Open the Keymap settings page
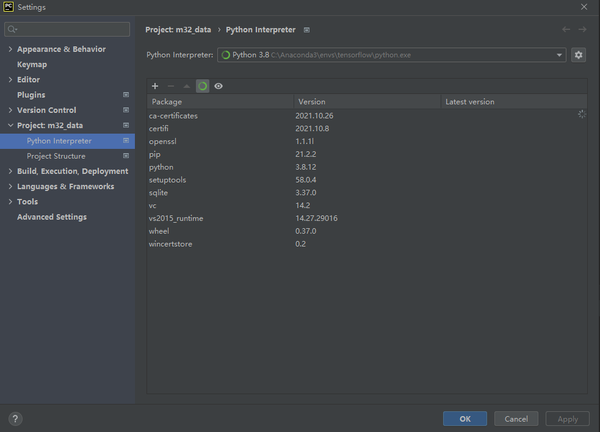Image resolution: width=600 pixels, height=432 pixels. (x=32, y=64)
